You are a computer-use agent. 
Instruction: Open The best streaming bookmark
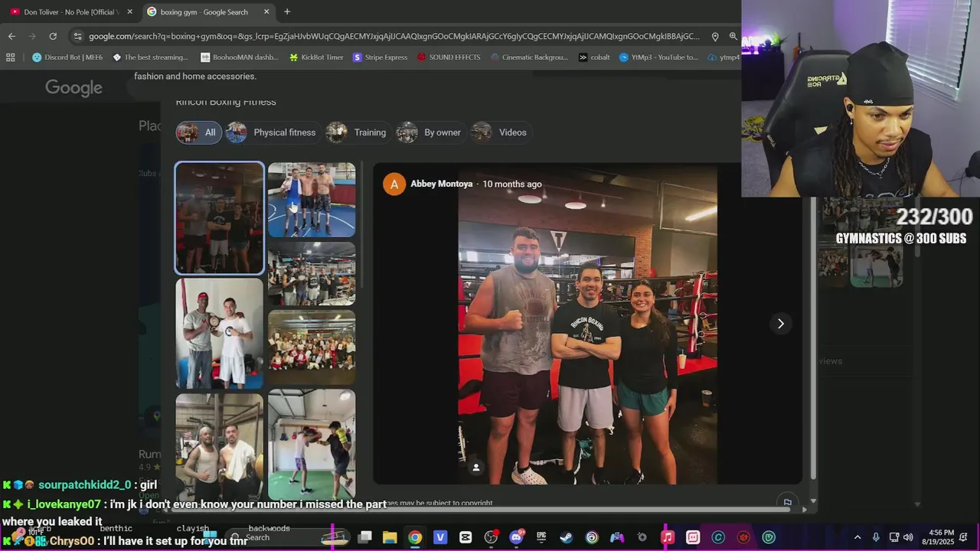point(150,57)
